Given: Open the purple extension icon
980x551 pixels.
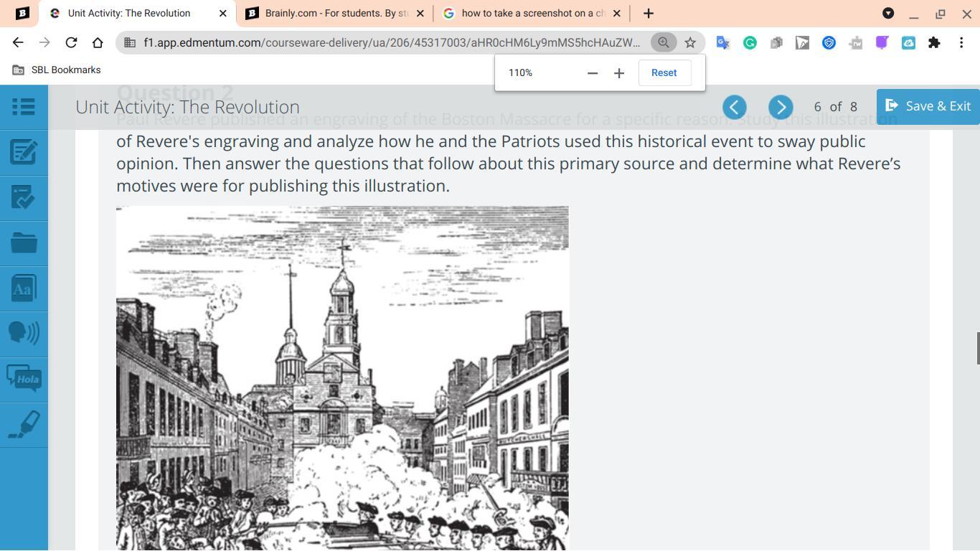Looking at the screenshot, I should pyautogui.click(x=882, y=42).
